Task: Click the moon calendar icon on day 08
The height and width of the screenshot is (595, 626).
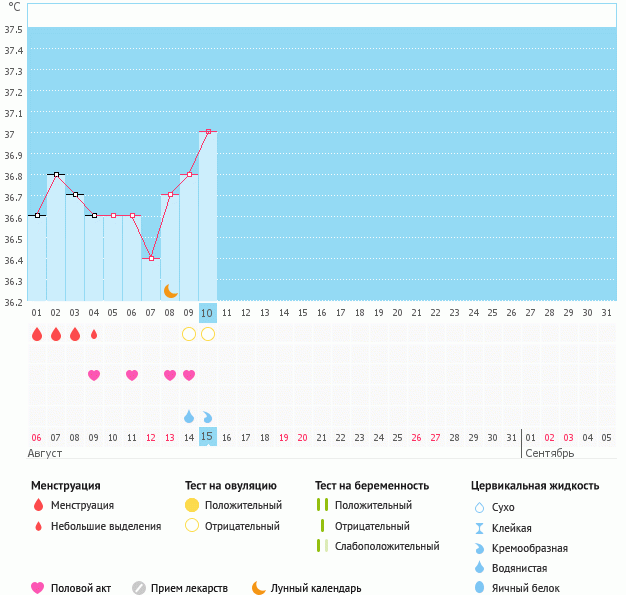Action: (171, 290)
